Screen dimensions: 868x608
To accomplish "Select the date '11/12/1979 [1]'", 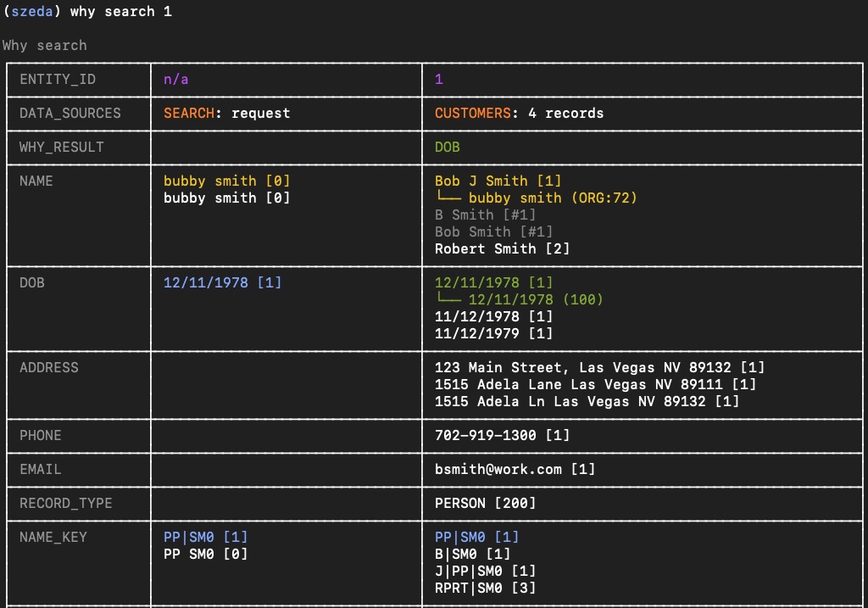I will [493, 334].
